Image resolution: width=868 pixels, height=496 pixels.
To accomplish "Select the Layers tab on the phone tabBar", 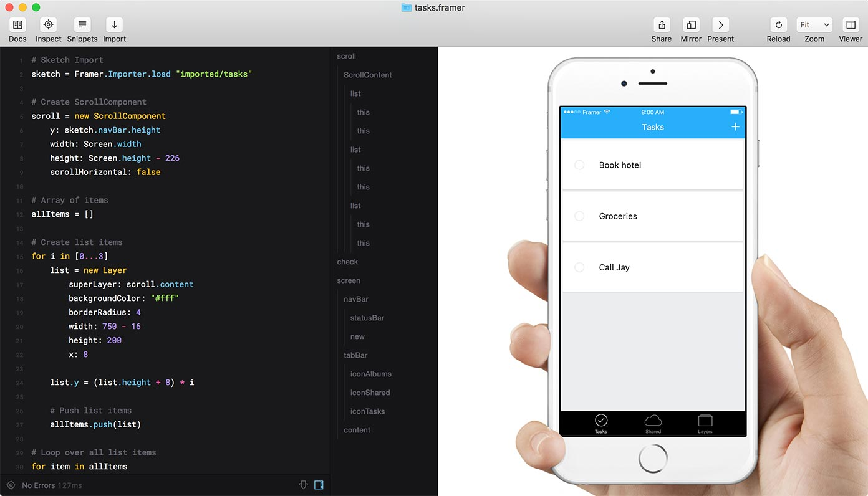I will 705,423.
